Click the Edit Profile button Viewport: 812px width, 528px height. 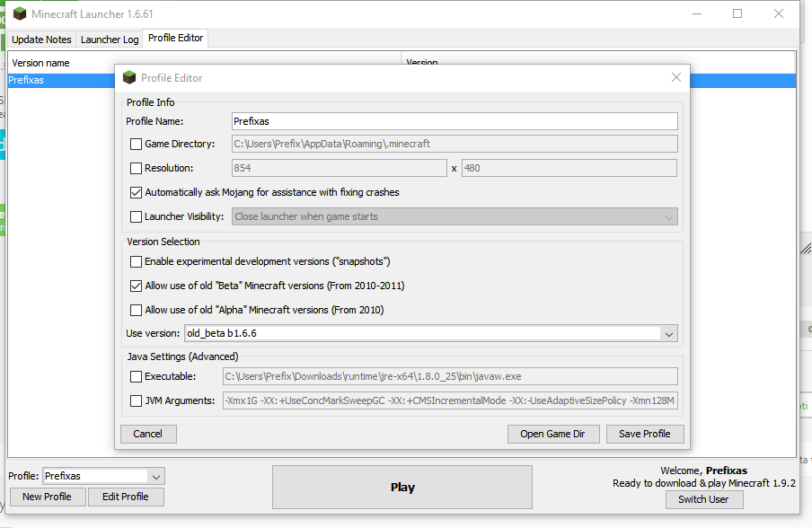point(126,497)
